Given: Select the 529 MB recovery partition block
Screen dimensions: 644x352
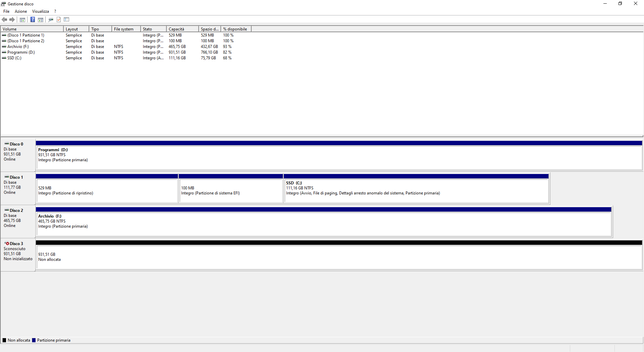Looking at the screenshot, I should pyautogui.click(x=107, y=188).
